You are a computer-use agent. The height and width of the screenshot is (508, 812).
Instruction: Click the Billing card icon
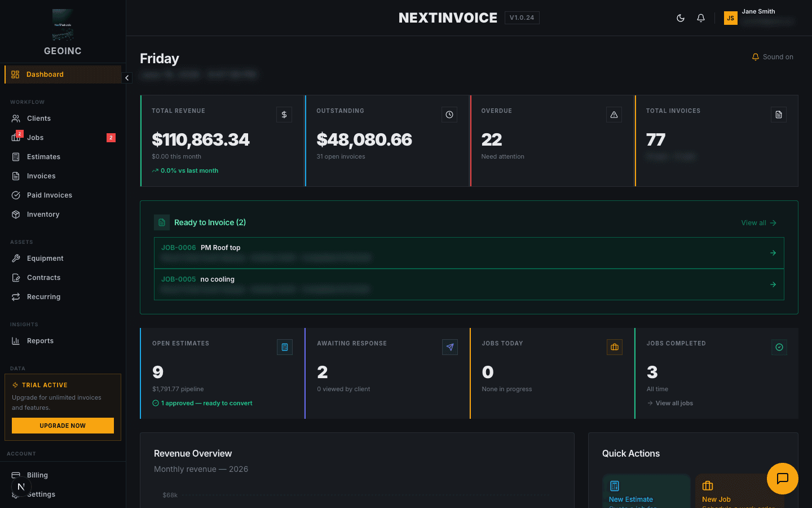point(16,475)
